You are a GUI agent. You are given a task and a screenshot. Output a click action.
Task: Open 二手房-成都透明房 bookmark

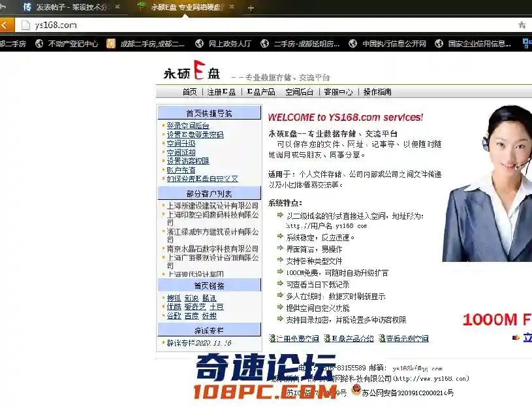(x=300, y=44)
